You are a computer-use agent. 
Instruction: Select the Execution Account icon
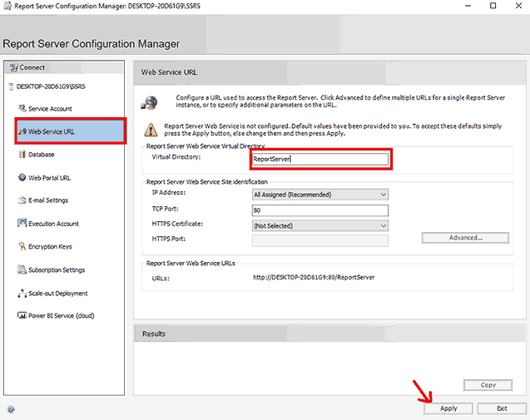(22, 224)
